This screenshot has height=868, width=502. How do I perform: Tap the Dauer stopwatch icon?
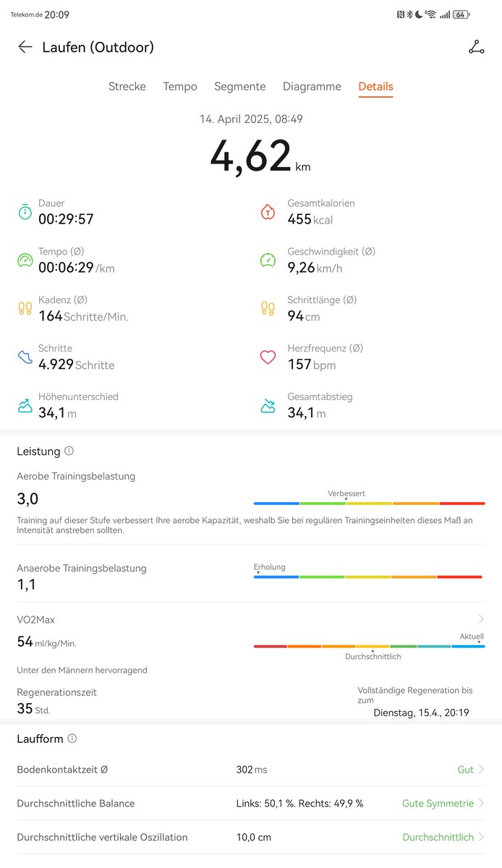coord(25,212)
